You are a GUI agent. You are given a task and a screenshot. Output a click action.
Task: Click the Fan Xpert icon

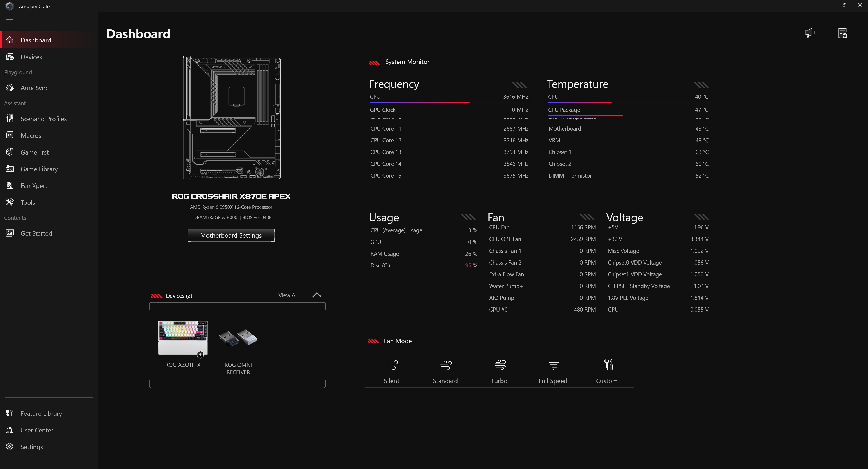[10, 185]
